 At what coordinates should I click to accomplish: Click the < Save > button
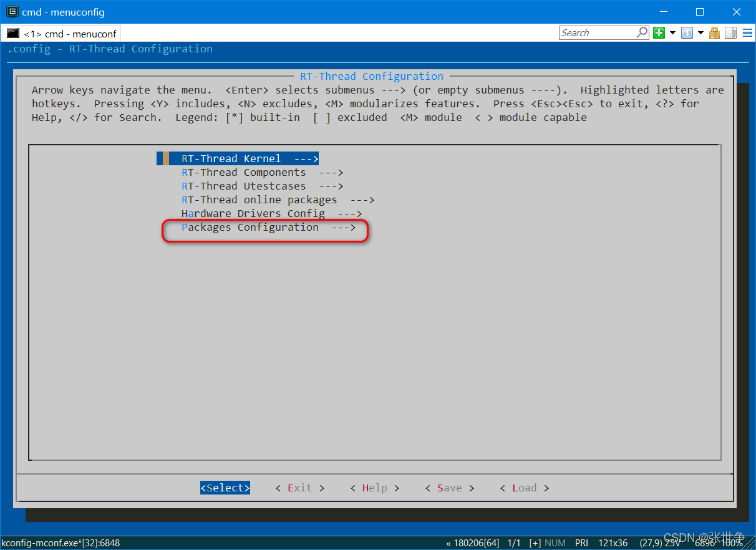click(x=450, y=488)
